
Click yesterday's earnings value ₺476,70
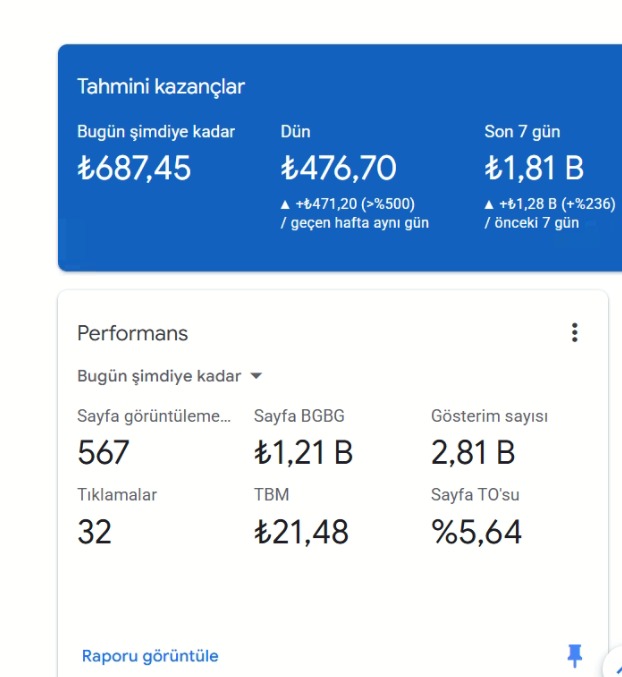pos(338,168)
